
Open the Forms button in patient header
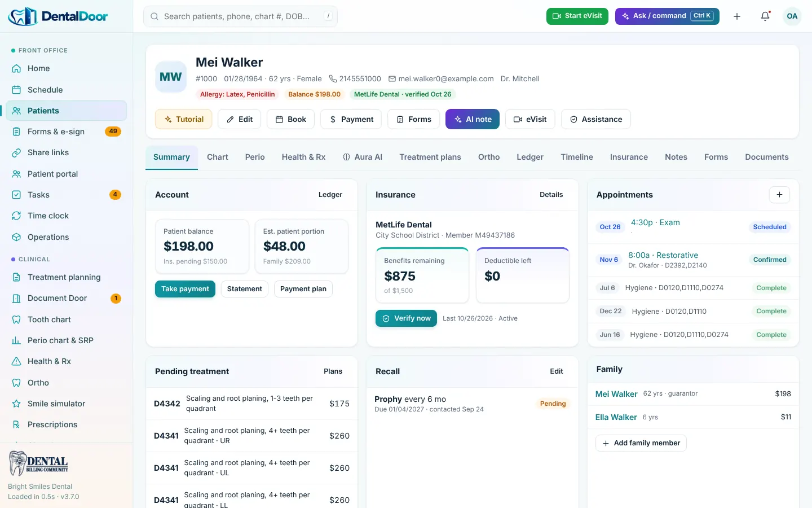pyautogui.click(x=413, y=119)
